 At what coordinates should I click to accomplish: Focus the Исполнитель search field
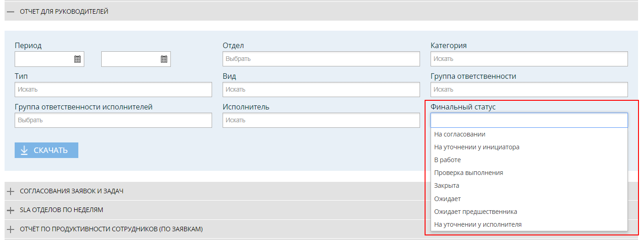point(321,120)
